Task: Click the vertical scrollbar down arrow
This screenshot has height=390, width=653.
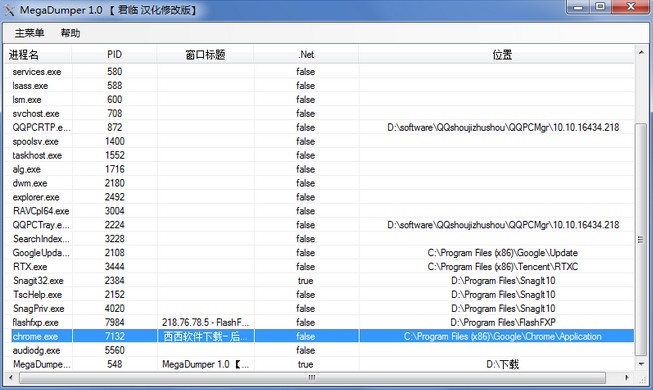Action: tap(641, 364)
